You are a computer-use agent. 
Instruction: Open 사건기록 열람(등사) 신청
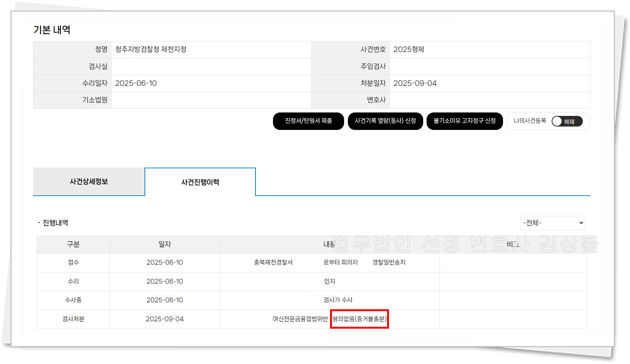point(385,121)
